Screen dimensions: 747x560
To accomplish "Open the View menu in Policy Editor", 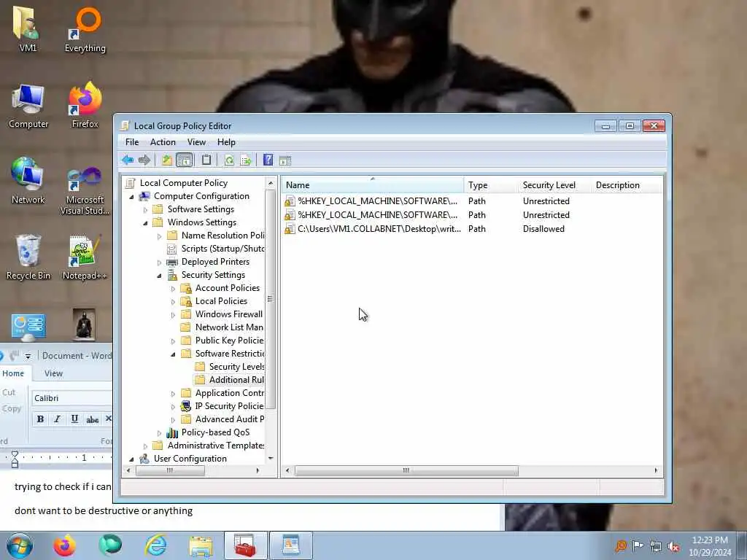I will tap(196, 142).
